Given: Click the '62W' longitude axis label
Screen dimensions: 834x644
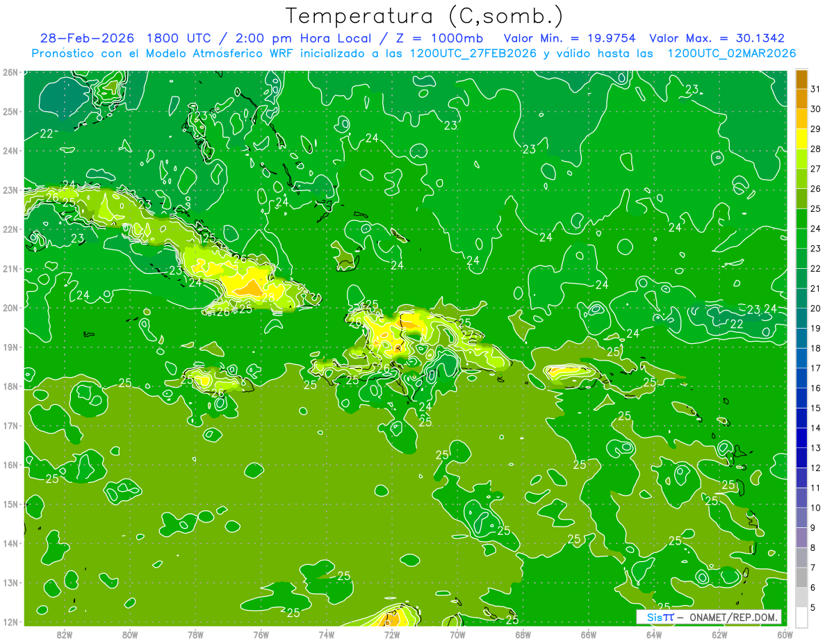Looking at the screenshot, I should [719, 634].
